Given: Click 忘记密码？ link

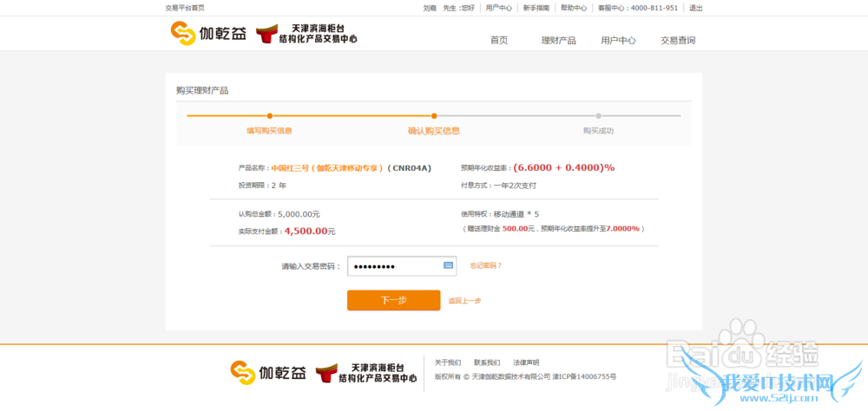Looking at the screenshot, I should click(x=486, y=265).
